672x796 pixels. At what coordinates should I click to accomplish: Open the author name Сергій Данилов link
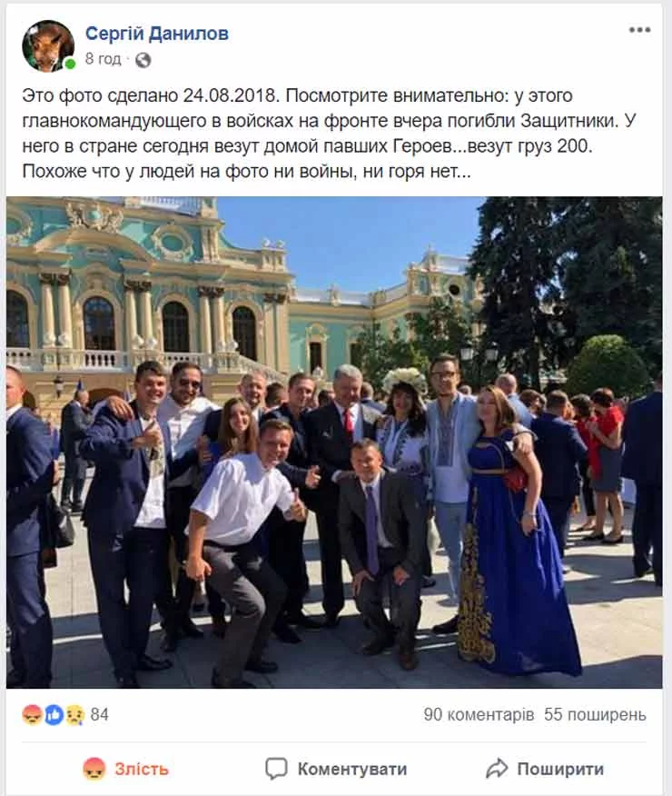click(157, 34)
